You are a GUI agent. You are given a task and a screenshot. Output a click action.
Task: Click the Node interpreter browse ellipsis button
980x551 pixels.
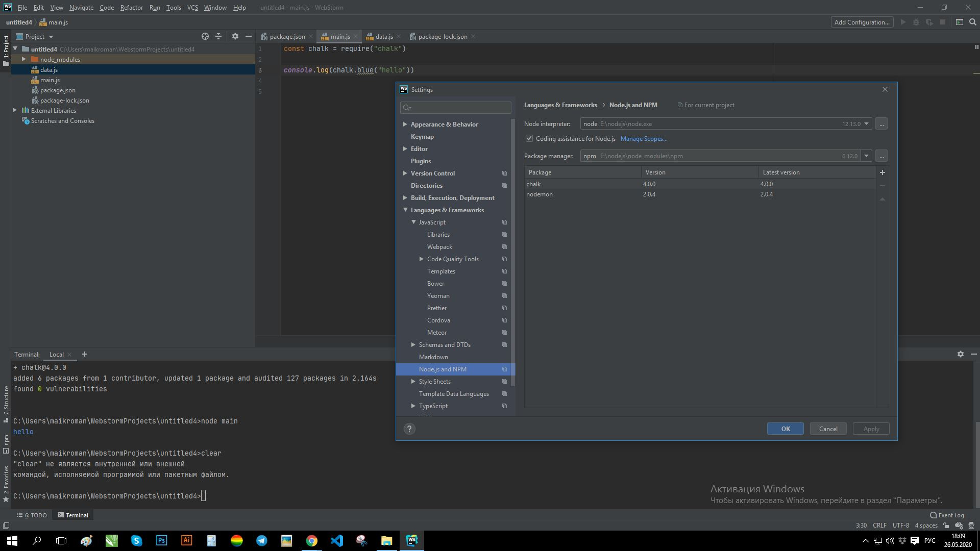point(881,124)
